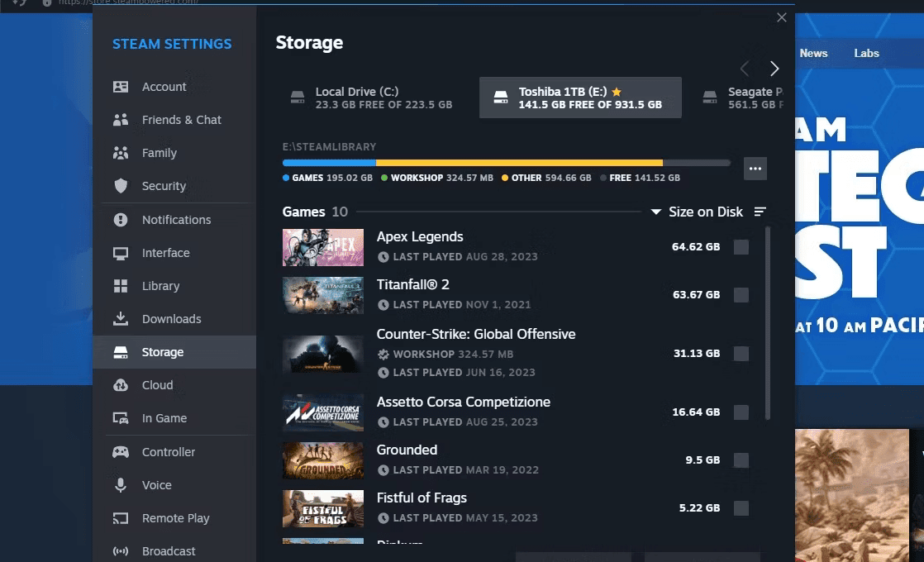Screen dimensions: 924x562
Task: Select the Toshiba 1TB (E:) drive tab
Action: pos(580,98)
